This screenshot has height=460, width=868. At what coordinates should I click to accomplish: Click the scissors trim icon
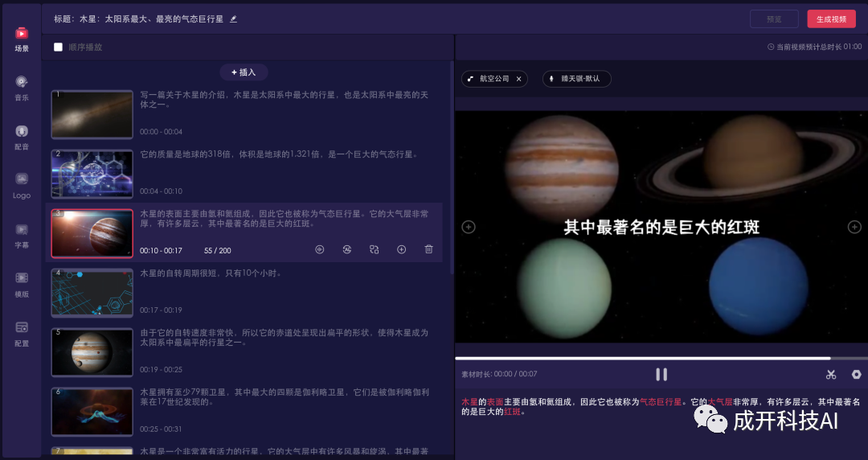point(830,375)
